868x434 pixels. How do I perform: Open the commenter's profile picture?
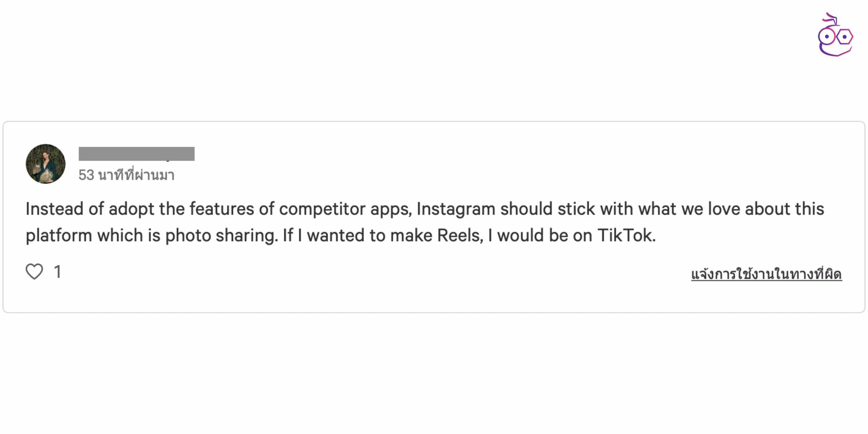46,164
